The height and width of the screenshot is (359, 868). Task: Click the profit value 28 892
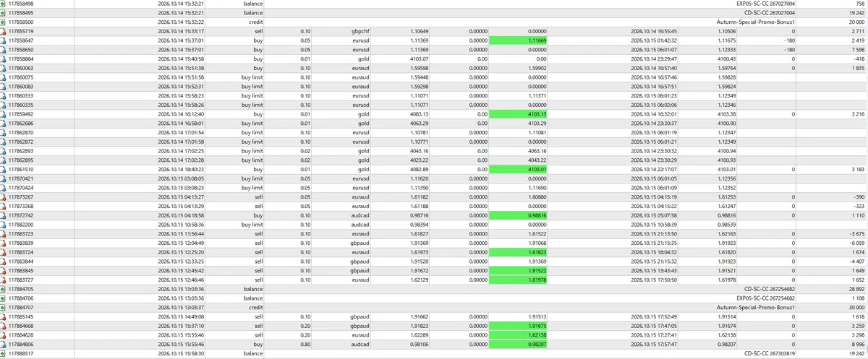856,290
